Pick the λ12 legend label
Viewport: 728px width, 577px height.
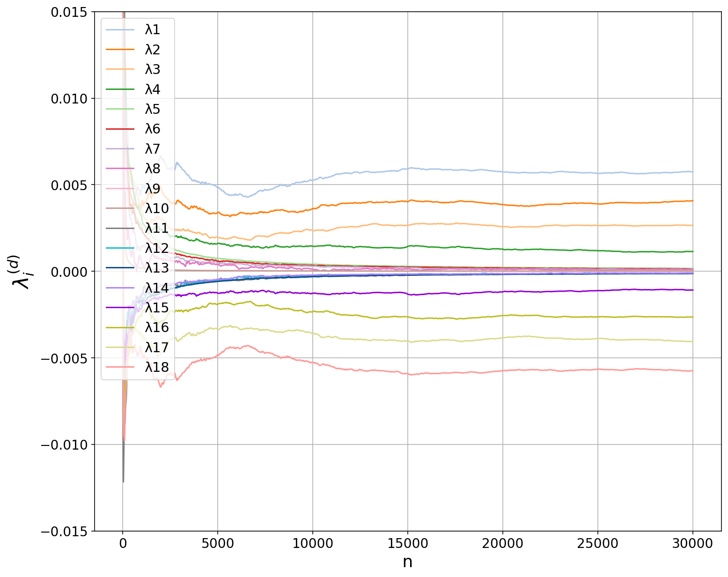pyautogui.click(x=157, y=248)
